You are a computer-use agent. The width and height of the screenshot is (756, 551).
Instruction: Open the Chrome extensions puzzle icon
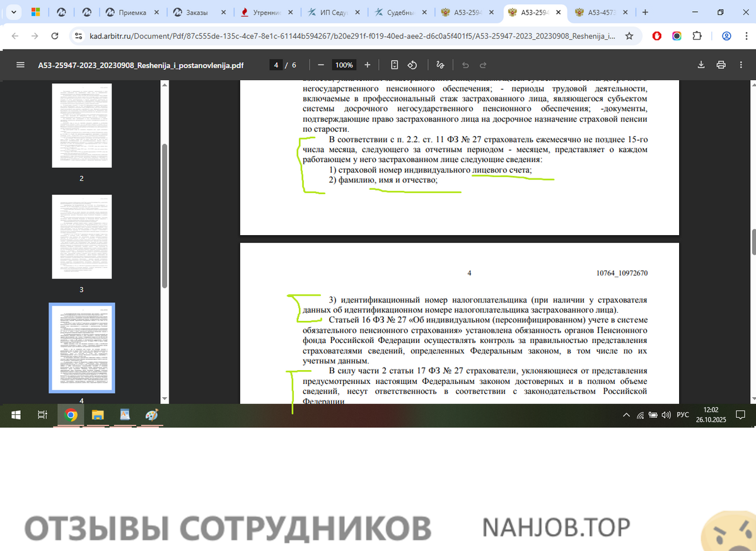(x=697, y=36)
